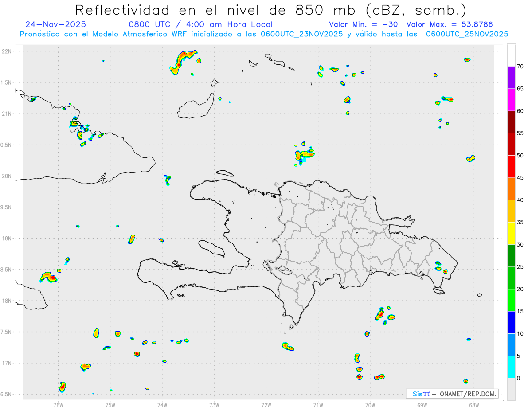
Task: Click the '19N' latitude label
Action: click(7, 239)
